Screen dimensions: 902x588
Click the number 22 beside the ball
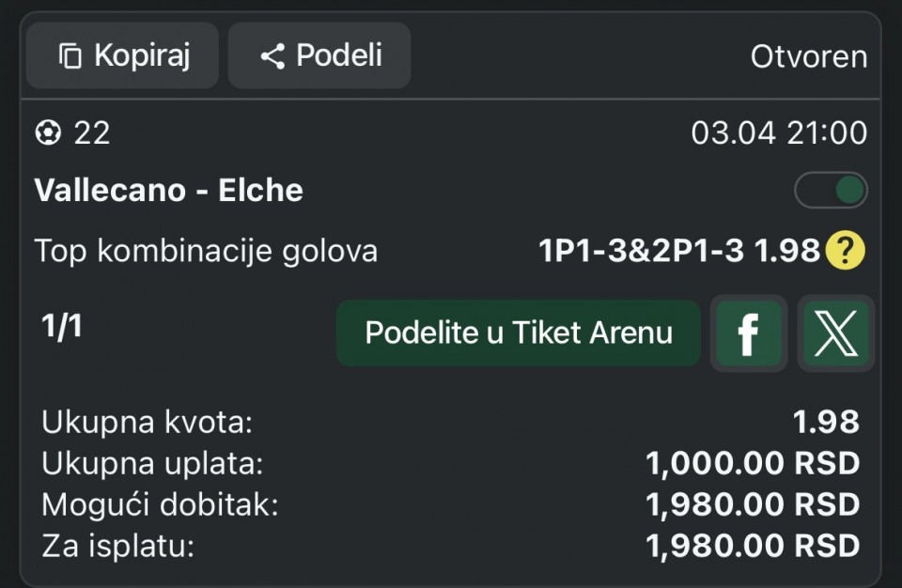92,133
